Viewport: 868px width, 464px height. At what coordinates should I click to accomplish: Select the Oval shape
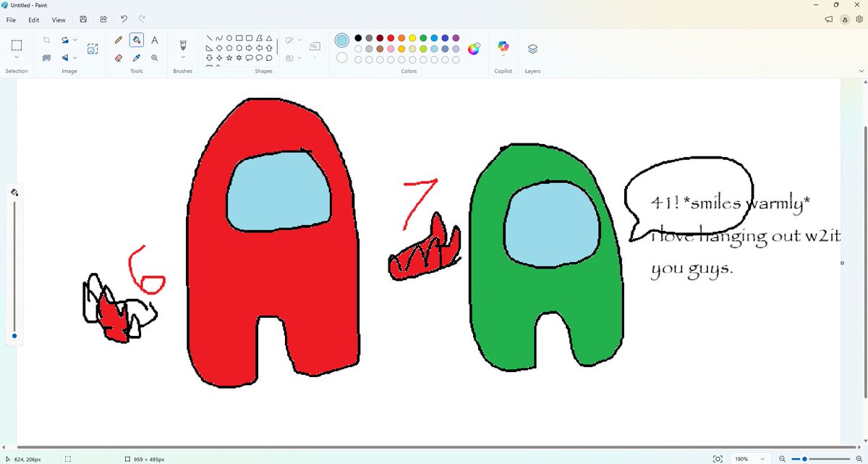tap(229, 38)
